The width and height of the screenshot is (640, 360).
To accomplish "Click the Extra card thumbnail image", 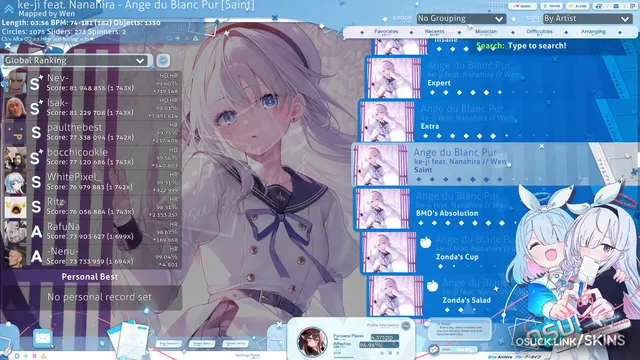I will pos(388,121).
